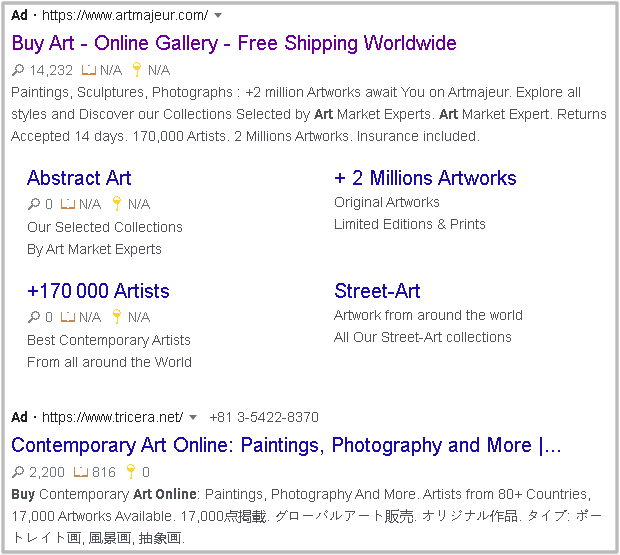The height and width of the screenshot is (555, 620).
Task: Click the Ad label before the artmajeur URL
Action: pos(19,15)
